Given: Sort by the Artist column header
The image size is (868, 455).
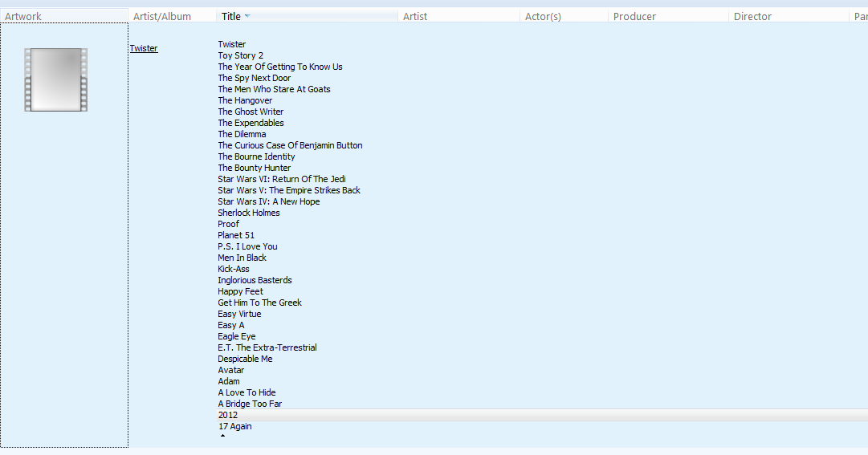Looking at the screenshot, I should click(415, 16).
